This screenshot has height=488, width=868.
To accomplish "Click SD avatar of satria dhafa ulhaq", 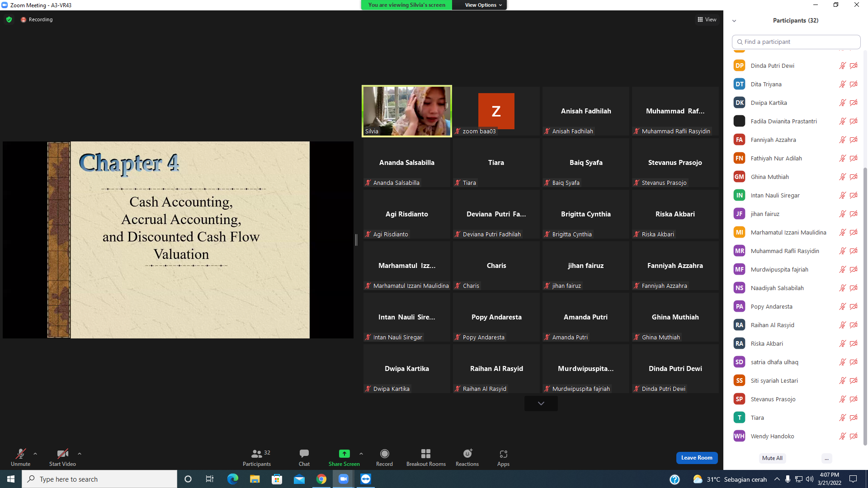I will pos(739,362).
